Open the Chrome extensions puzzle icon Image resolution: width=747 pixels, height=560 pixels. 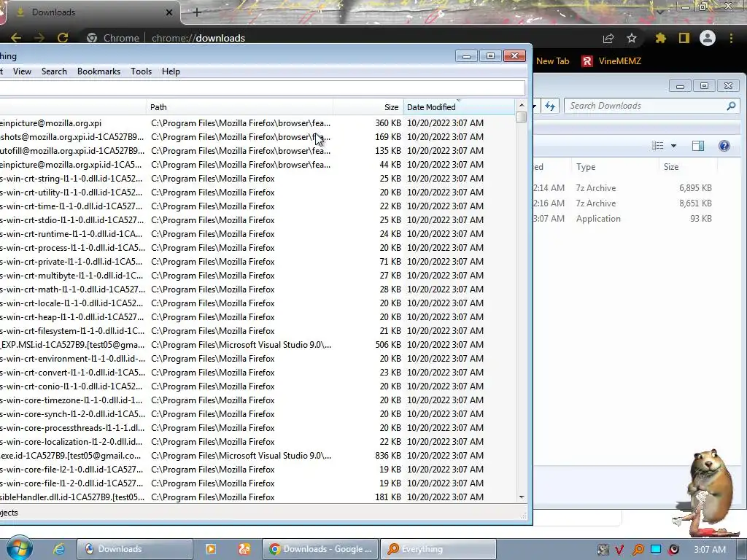pos(660,38)
